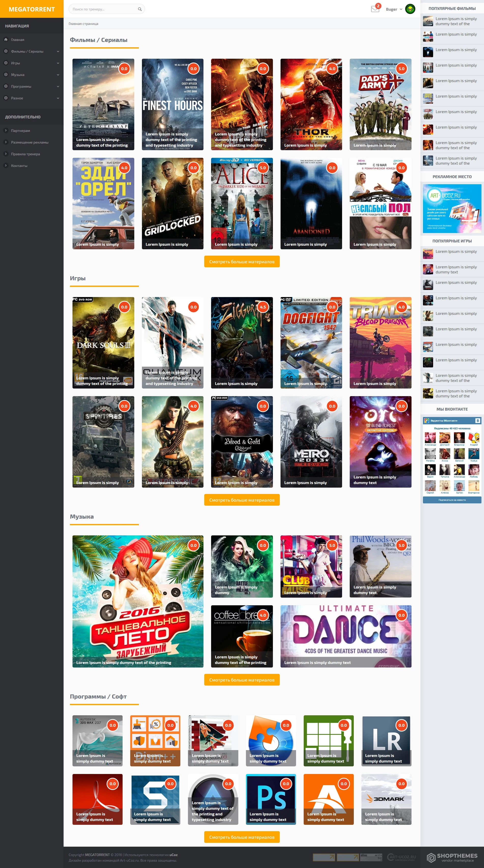This screenshot has width=484, height=868.
Task: Open the mail notifications envelope icon
Action: (375, 9)
